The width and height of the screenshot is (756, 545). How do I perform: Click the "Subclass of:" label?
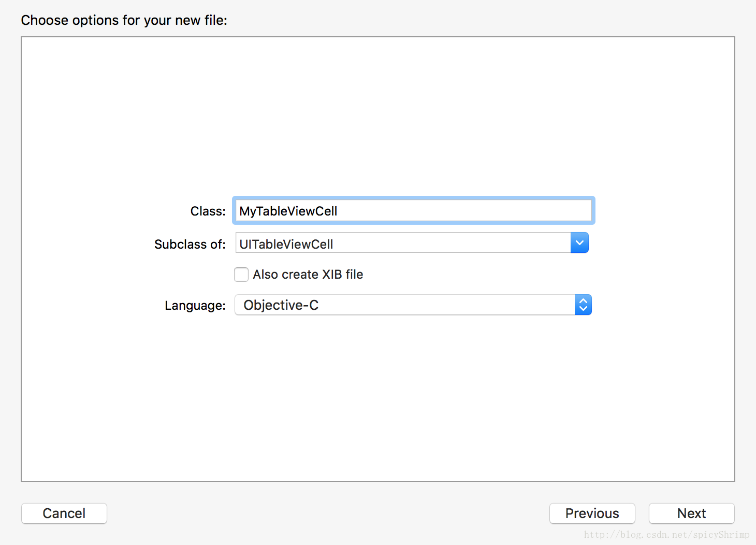pos(190,245)
